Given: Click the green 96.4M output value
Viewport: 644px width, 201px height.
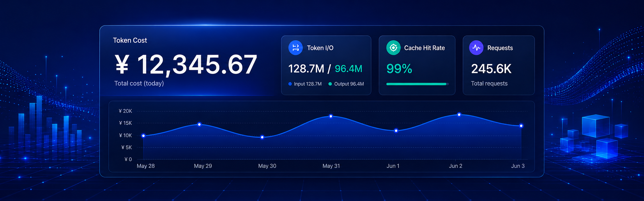Looking at the screenshot, I should click(348, 69).
